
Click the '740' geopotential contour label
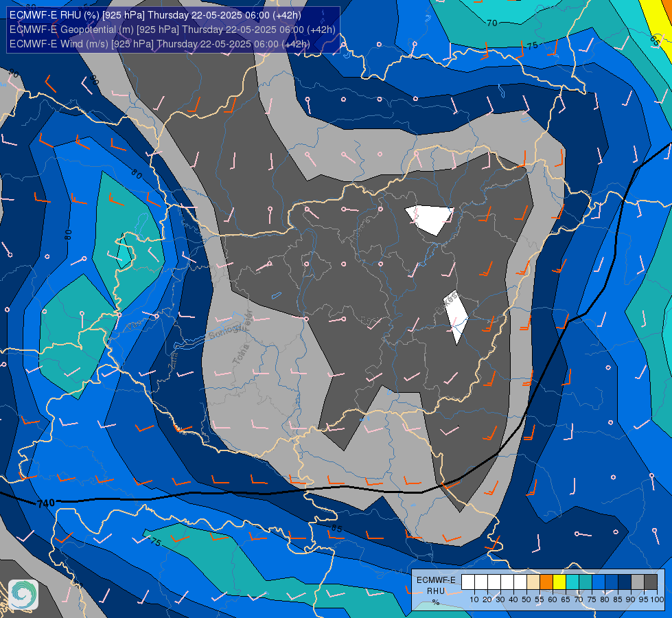click(x=45, y=503)
